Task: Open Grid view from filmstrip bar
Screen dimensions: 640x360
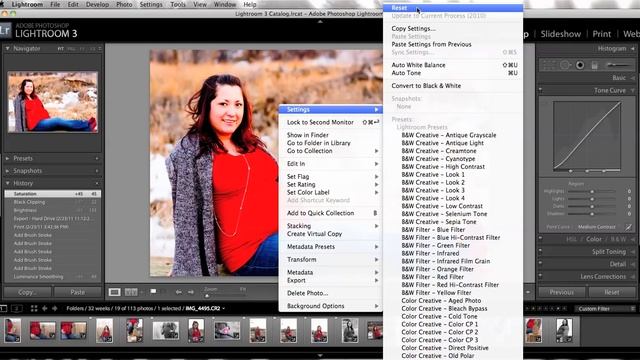Action: click(34, 308)
